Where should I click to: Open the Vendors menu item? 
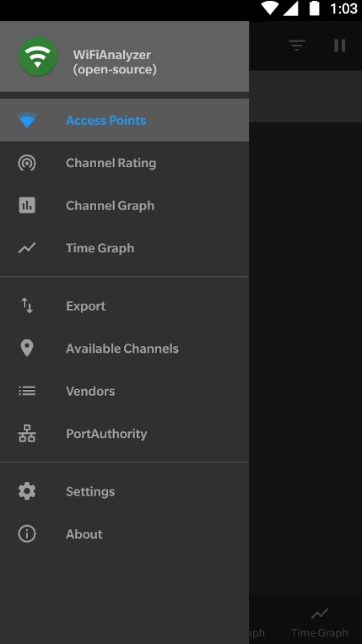[124, 391]
